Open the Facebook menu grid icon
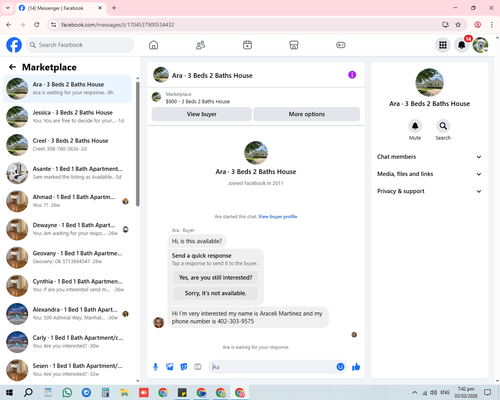Screen dimensions: 500x400 tap(443, 45)
